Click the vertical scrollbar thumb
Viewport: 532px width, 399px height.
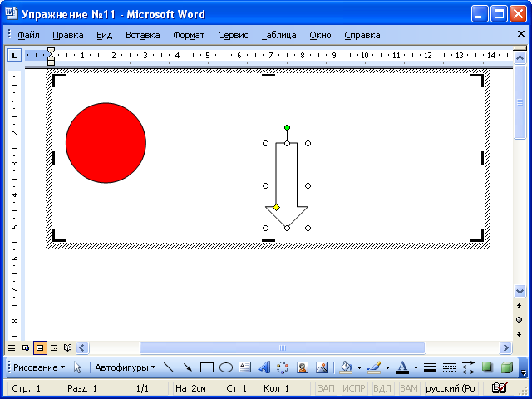[x=520, y=102]
